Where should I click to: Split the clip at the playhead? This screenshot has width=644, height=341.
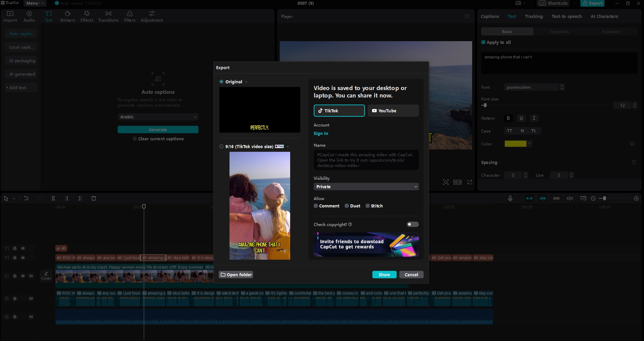53,198
